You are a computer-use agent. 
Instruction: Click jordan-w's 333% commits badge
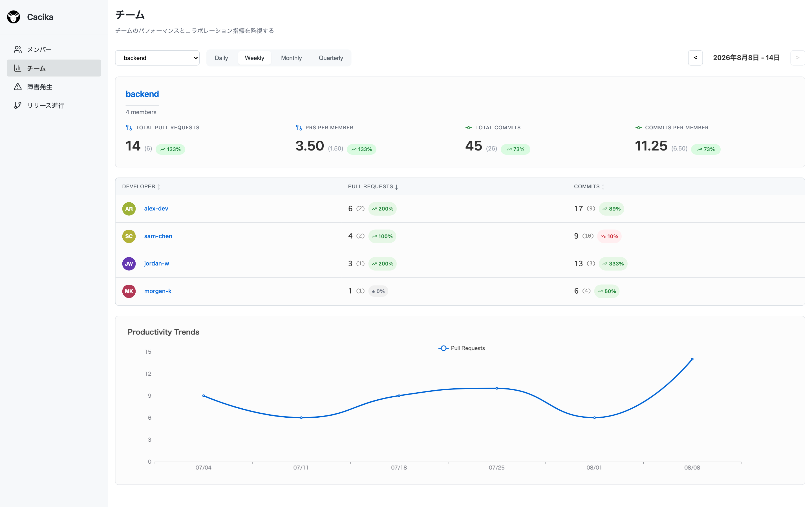coord(613,264)
